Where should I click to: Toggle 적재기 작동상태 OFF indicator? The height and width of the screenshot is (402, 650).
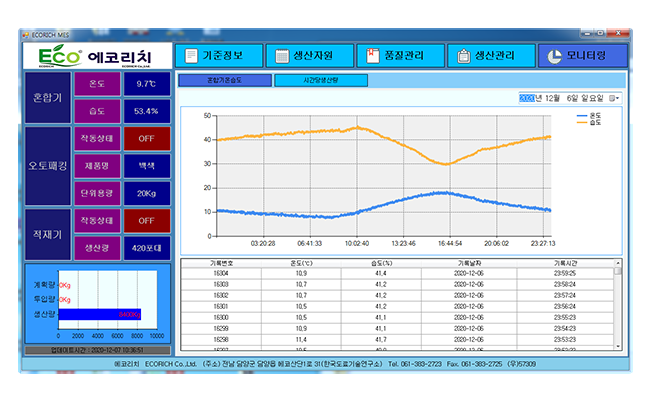[x=146, y=219]
